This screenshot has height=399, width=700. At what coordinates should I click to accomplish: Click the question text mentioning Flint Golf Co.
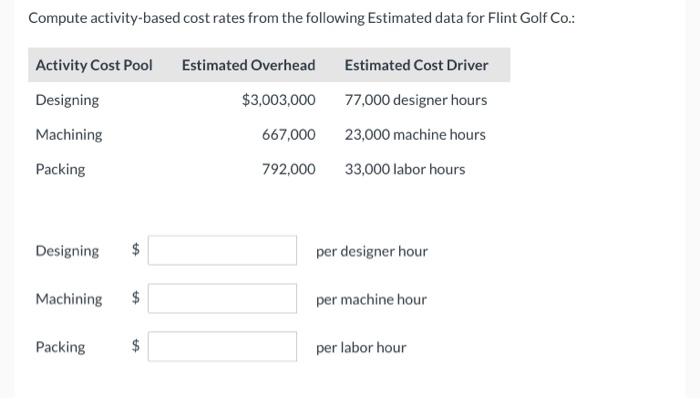302,18
